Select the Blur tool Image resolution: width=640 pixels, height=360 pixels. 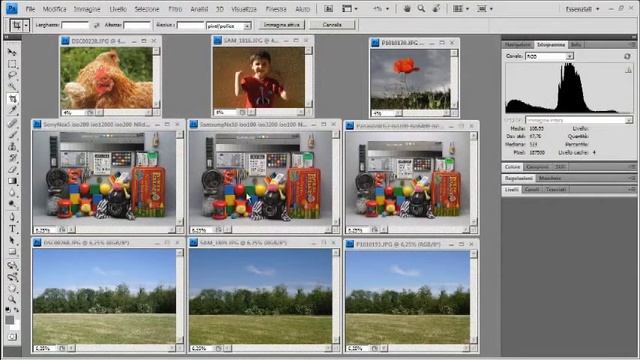coord(12,192)
